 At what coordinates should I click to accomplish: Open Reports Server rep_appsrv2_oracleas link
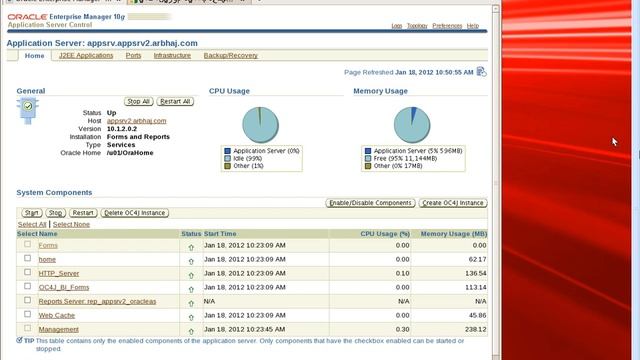[x=97, y=301]
